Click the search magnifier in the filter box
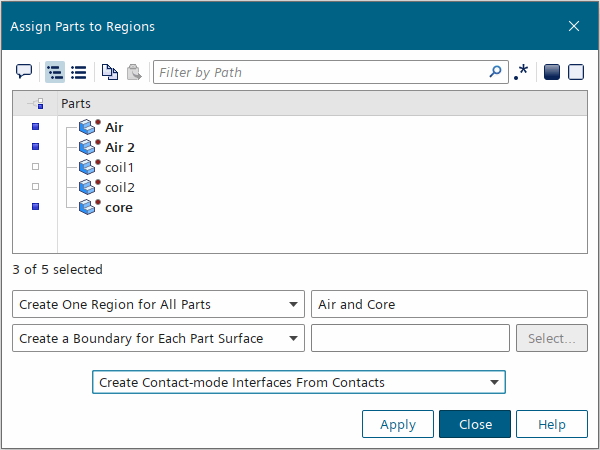Viewport: 600px width, 450px height. 495,72
